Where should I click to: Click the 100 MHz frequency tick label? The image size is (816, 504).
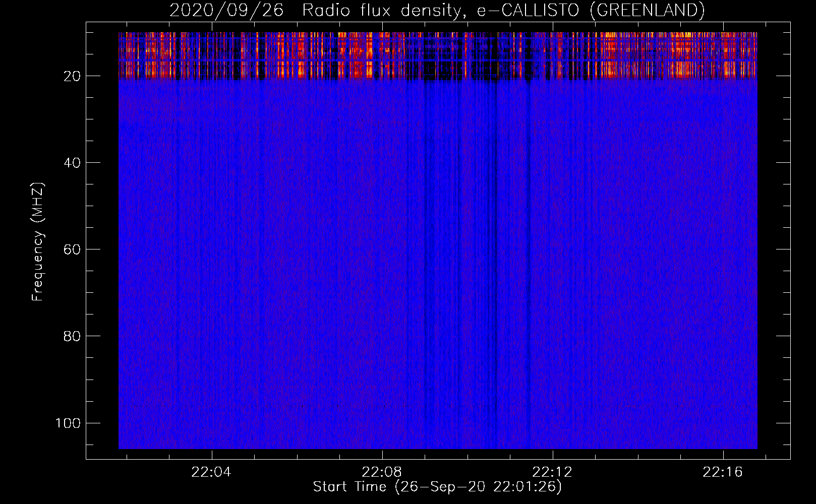click(x=68, y=423)
